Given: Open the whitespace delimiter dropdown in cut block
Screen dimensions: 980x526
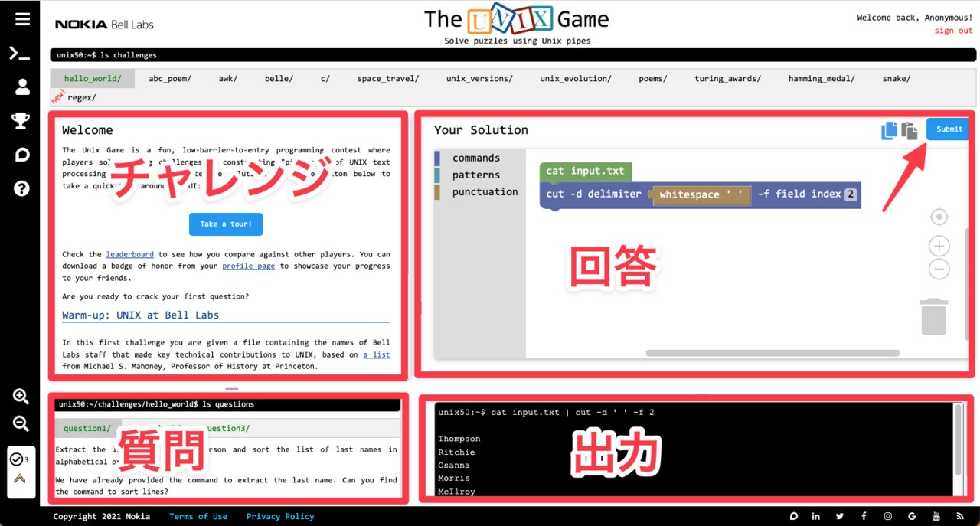Looking at the screenshot, I should 700,194.
